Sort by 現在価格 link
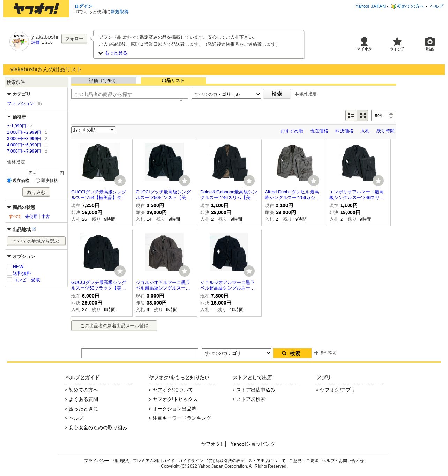 coord(319,131)
